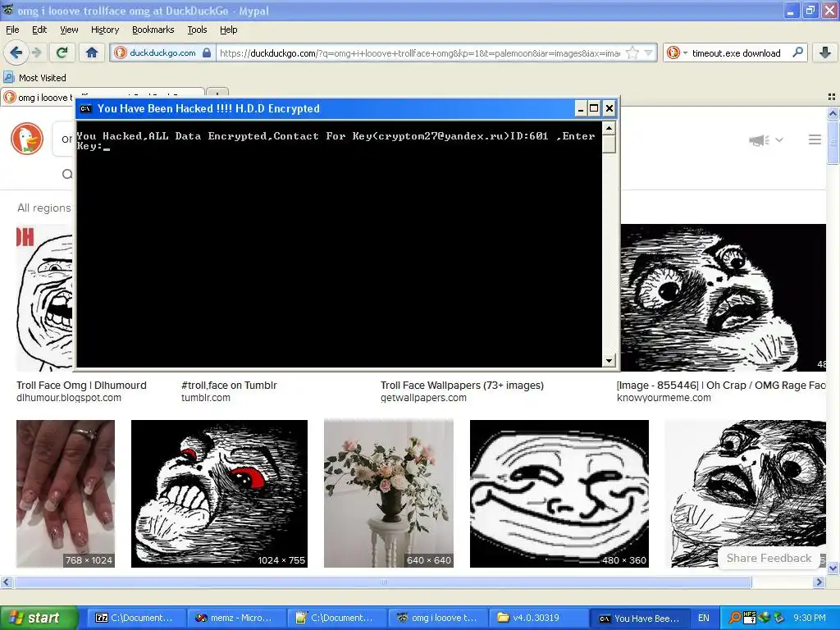This screenshot has height=630, width=840.
Task: Click the browser vertical scrollbar thumb
Action: point(833,142)
